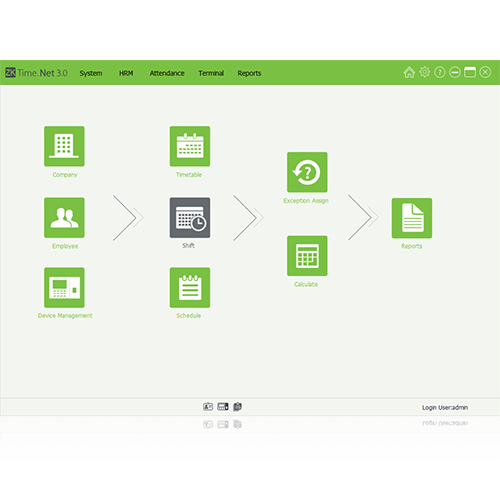
Task: Open the Device Management icon
Action: [64, 287]
